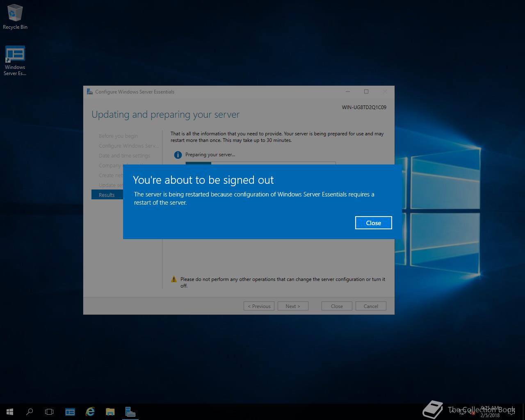525x420 pixels.
Task: Select the Results step in wizard sidebar
Action: (107, 195)
